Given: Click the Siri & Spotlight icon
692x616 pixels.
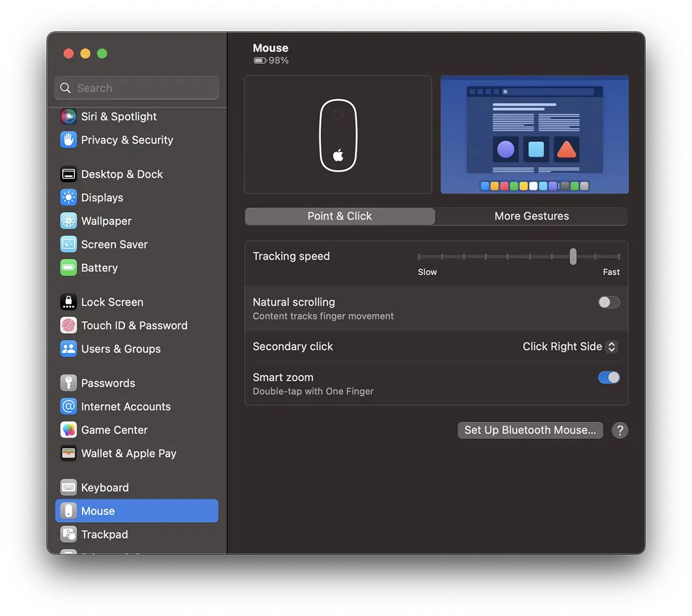Looking at the screenshot, I should tap(69, 116).
